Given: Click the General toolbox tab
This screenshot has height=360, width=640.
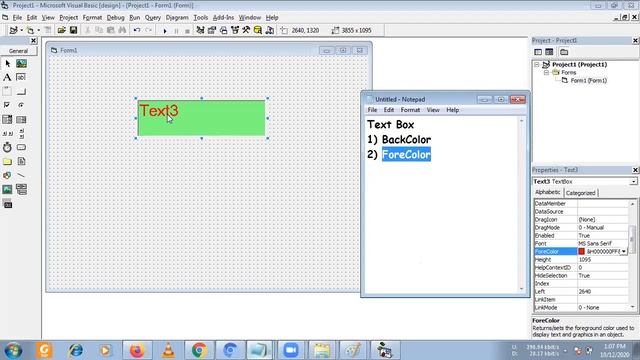Looking at the screenshot, I should [18, 51].
